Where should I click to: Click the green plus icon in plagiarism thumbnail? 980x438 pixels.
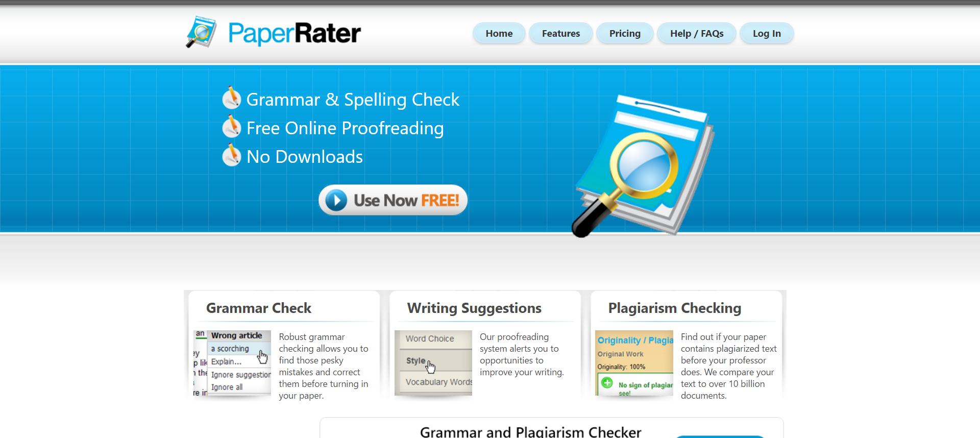[x=607, y=382]
